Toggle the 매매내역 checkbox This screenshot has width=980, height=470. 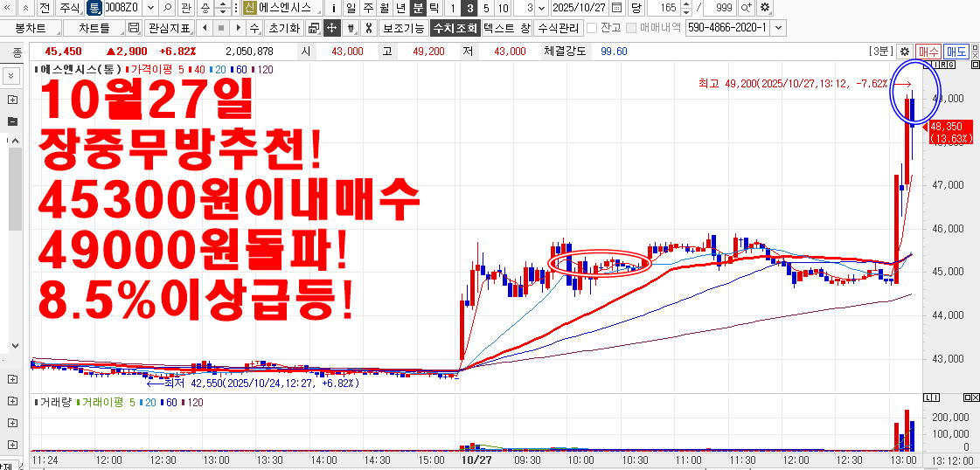(631, 28)
